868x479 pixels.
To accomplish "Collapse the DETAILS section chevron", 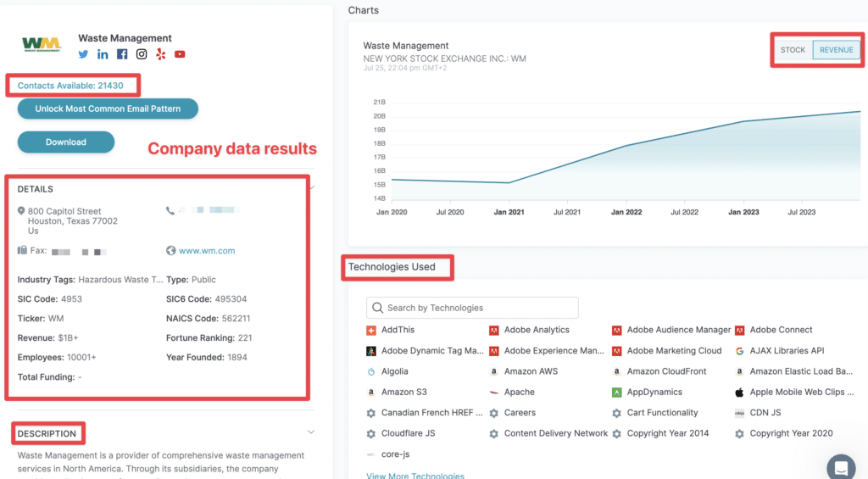I will [x=313, y=187].
